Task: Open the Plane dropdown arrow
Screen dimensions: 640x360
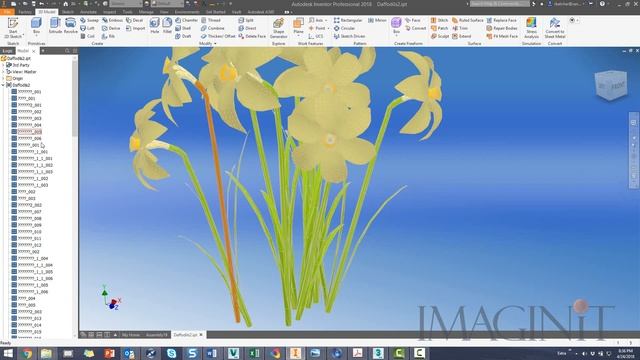Action: [298, 37]
